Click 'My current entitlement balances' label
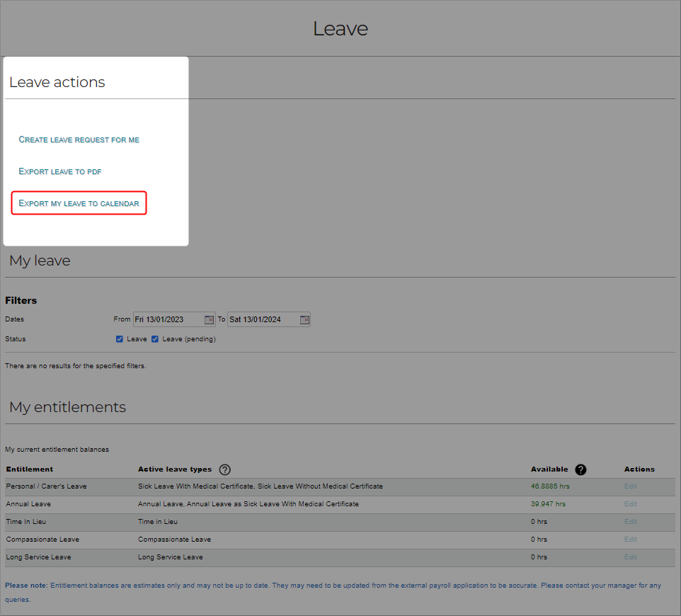This screenshot has width=681, height=616. pos(57,449)
